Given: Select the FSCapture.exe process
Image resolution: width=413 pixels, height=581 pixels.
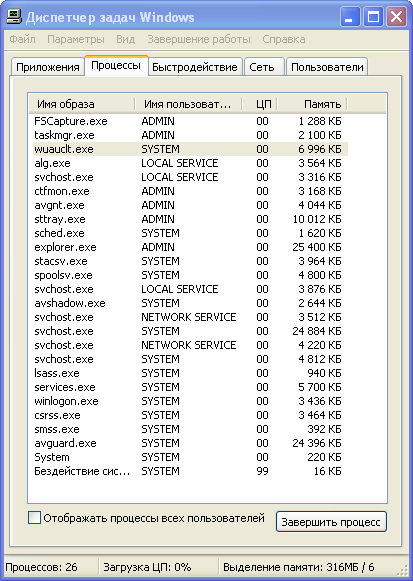Looking at the screenshot, I should [x=190, y=121].
